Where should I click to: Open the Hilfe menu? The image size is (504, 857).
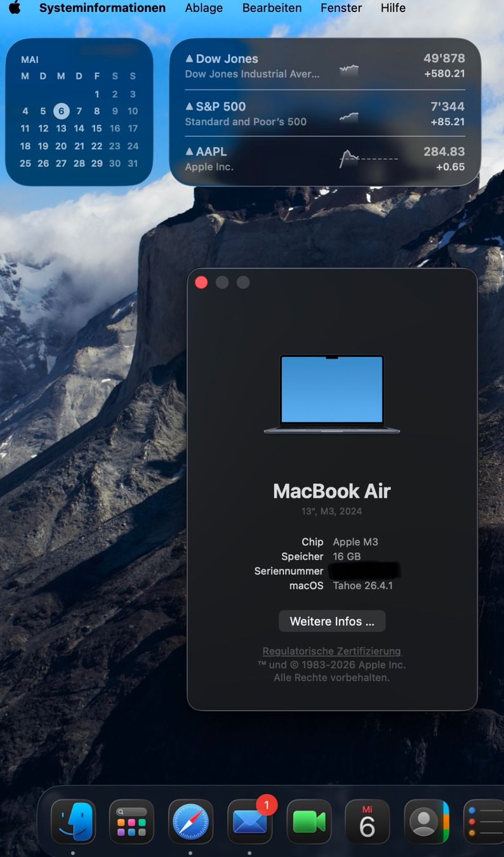393,8
